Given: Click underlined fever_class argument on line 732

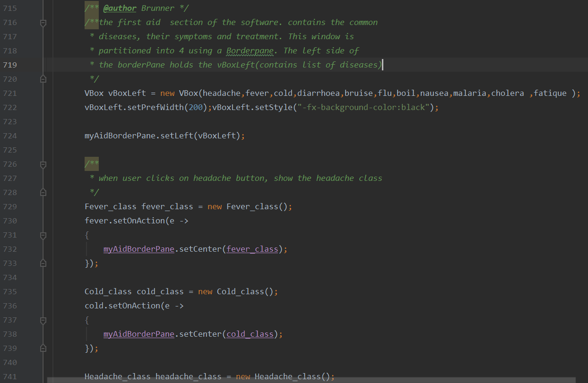Looking at the screenshot, I should (x=252, y=249).
